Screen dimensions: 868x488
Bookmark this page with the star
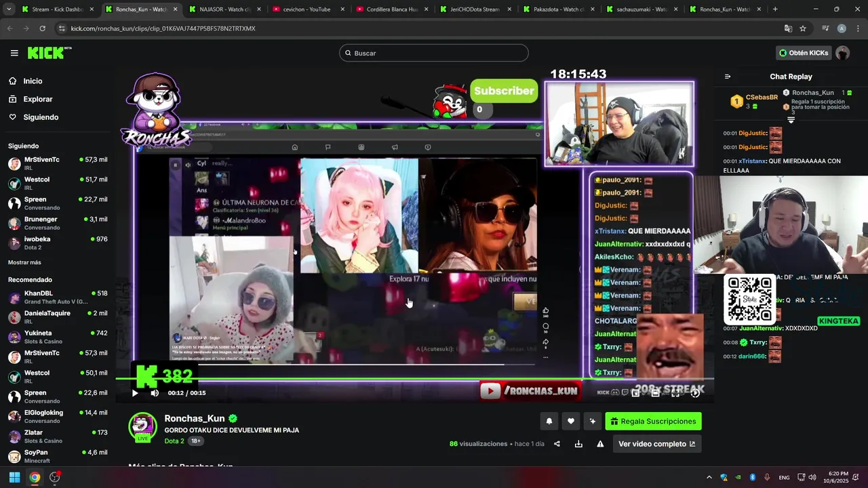click(x=803, y=28)
